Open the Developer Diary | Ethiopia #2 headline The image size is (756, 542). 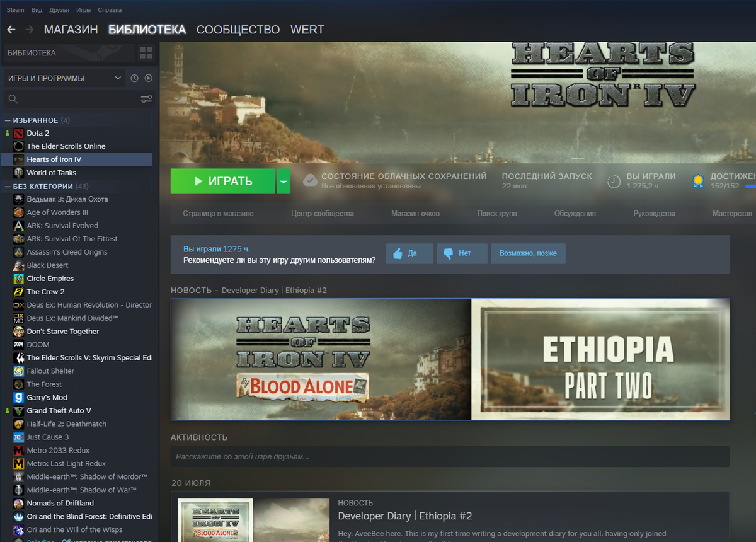[x=405, y=516]
